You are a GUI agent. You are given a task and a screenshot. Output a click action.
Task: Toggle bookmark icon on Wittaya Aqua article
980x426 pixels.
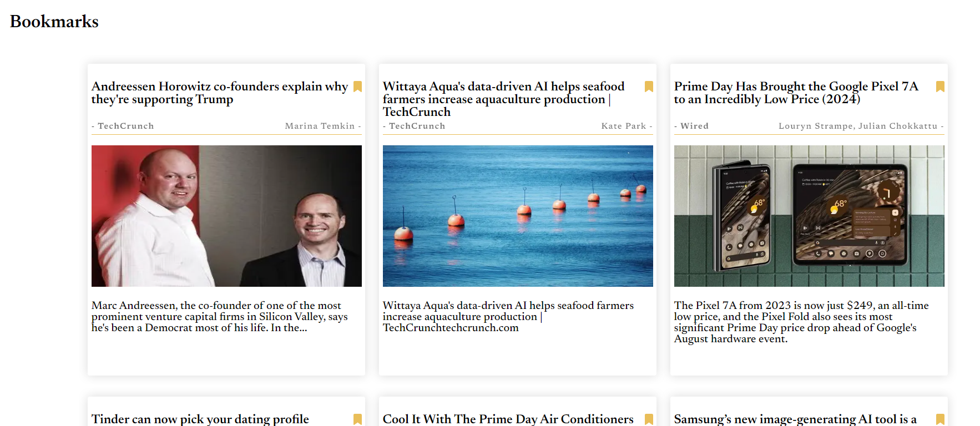pyautogui.click(x=649, y=87)
